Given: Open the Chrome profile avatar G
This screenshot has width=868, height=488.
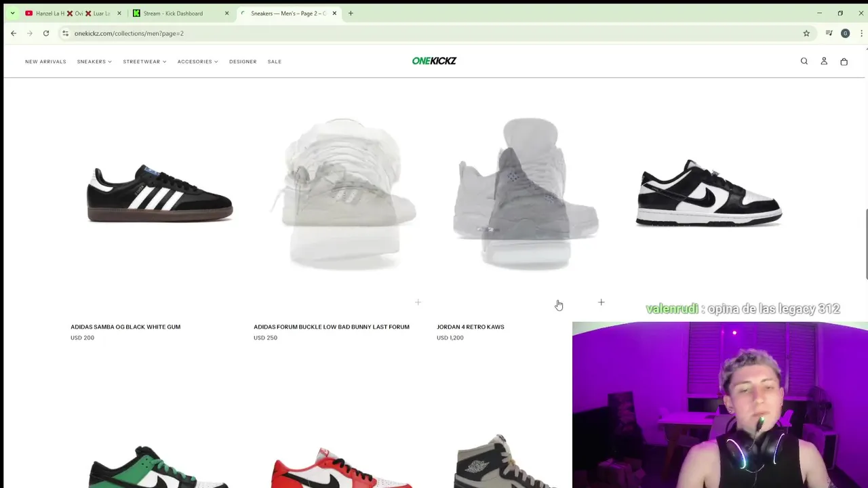Looking at the screenshot, I should pos(845,33).
